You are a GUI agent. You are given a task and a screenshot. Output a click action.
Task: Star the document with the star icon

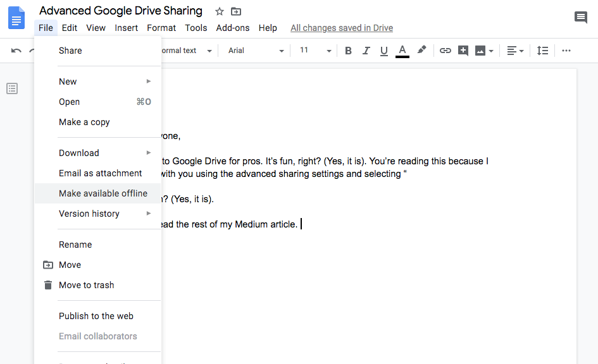click(x=220, y=11)
